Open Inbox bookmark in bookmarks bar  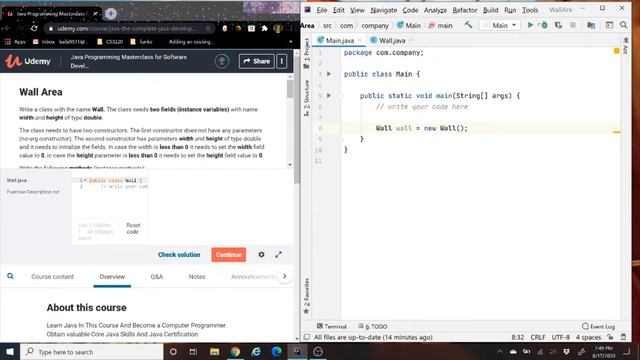60,42
